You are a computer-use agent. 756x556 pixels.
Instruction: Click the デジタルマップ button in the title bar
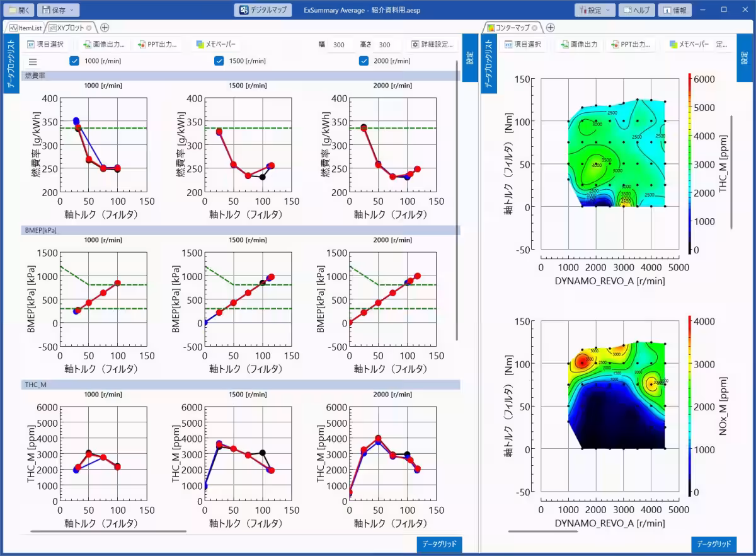pyautogui.click(x=264, y=10)
